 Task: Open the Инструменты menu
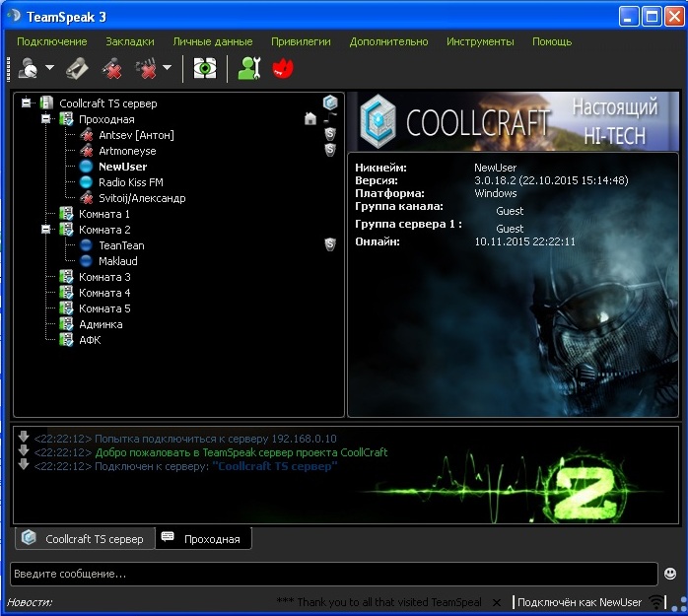(x=480, y=41)
